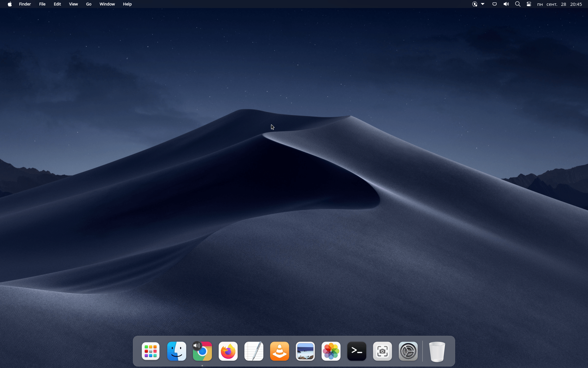Open the text editor dock icon
Screen dimensions: 588x368
point(254,351)
